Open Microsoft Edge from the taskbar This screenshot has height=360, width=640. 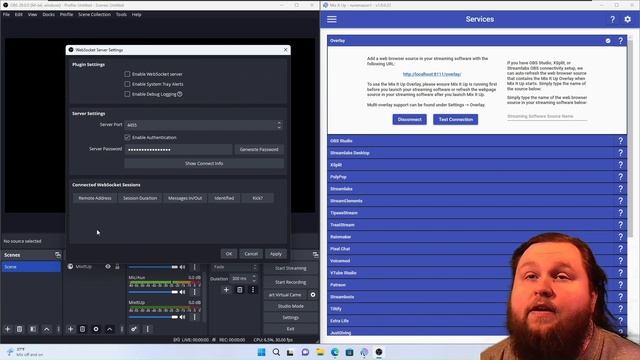click(x=335, y=352)
